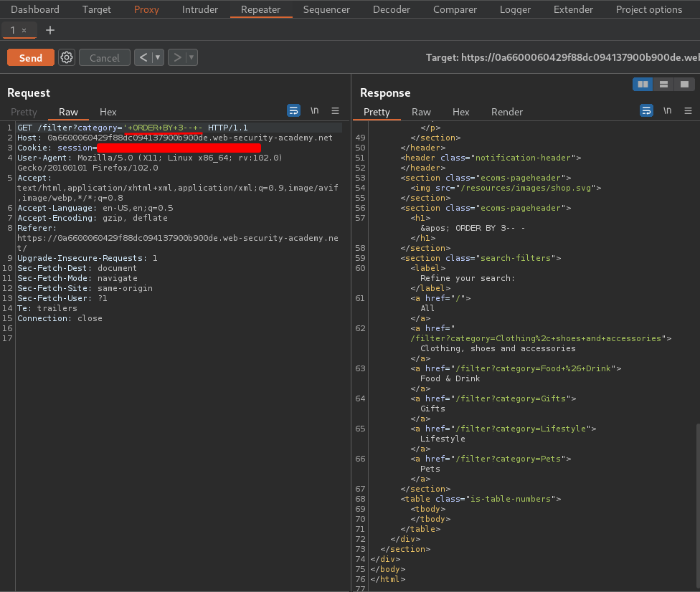
Task: Open the request settings gear icon
Action: [x=67, y=57]
